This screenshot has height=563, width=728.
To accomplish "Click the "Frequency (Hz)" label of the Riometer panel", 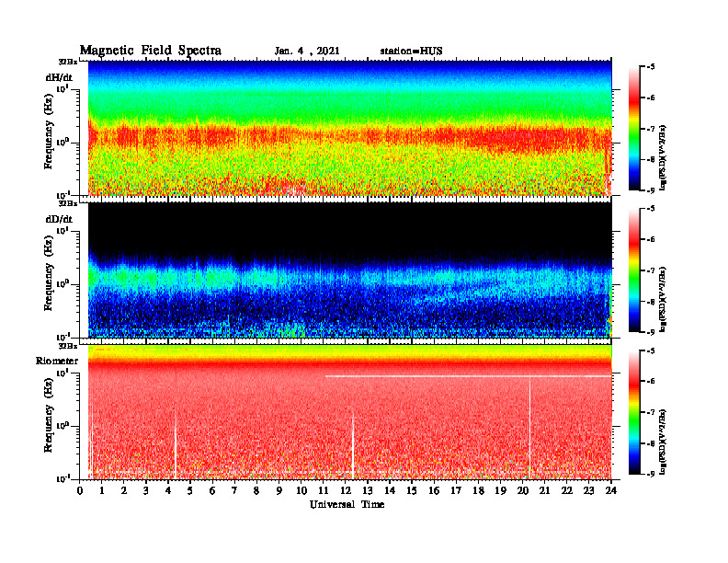I will [49, 415].
